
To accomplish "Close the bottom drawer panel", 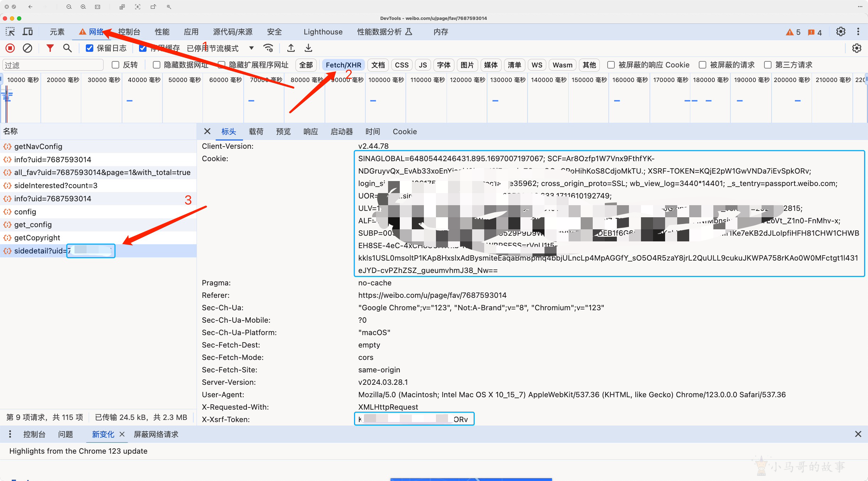I will [x=858, y=434].
